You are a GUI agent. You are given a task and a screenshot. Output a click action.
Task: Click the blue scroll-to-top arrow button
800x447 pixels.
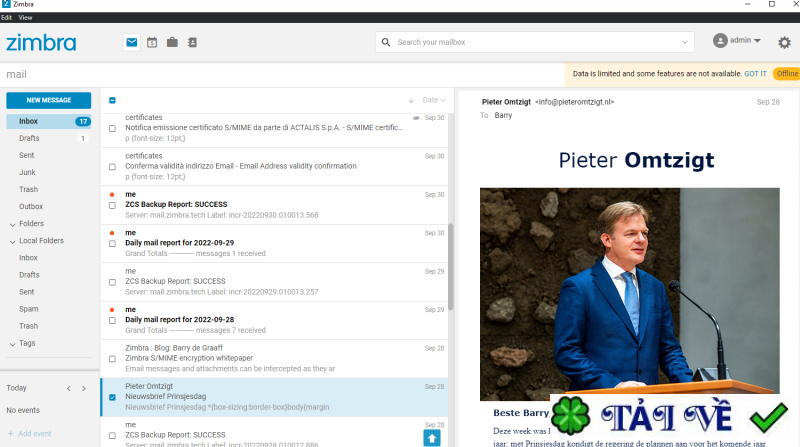click(432, 438)
